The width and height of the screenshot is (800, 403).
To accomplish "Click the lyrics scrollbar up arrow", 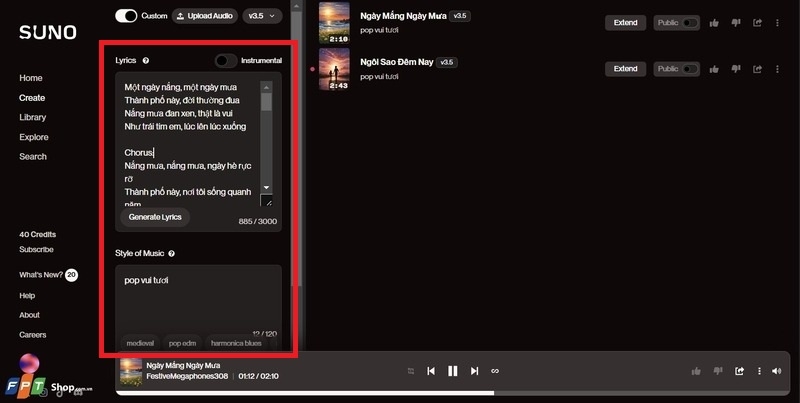I will (266, 87).
